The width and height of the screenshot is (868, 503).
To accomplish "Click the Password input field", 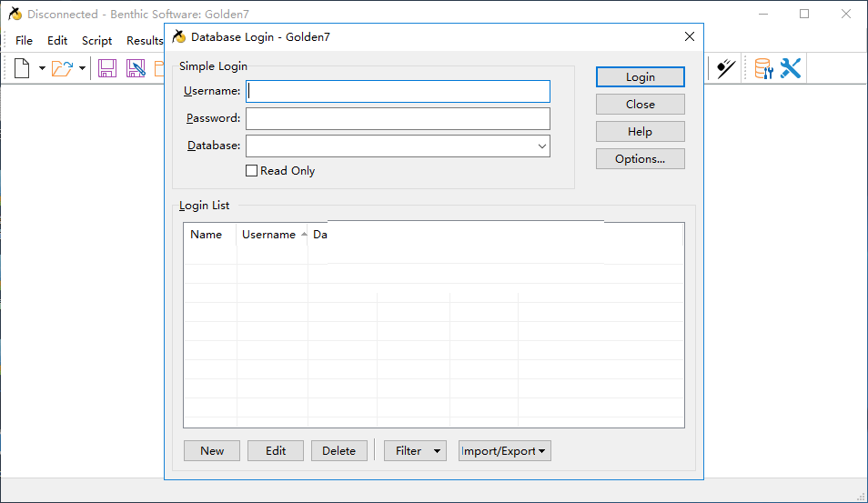I will click(398, 118).
